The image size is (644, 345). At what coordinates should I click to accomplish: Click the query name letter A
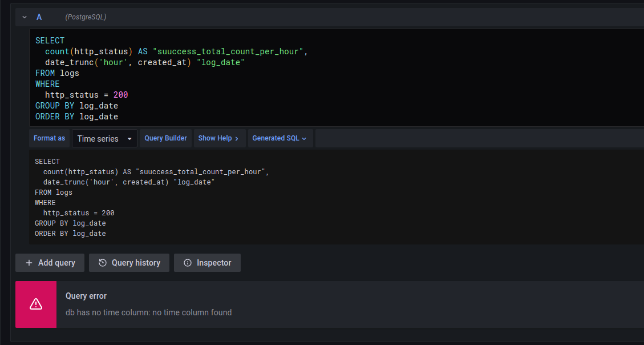pyautogui.click(x=39, y=17)
